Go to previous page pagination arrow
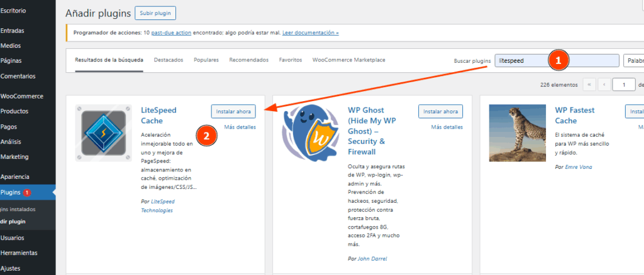Screen dimensions: 644x275 604,85
